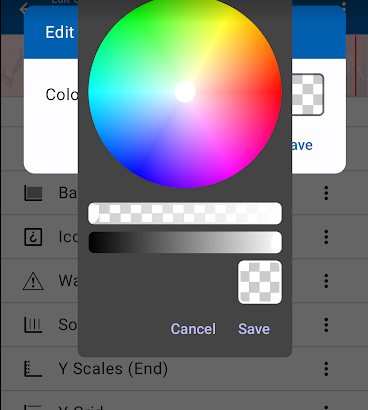Click the alpha slider handle at left end
The height and width of the screenshot is (410, 368).
pos(94,213)
